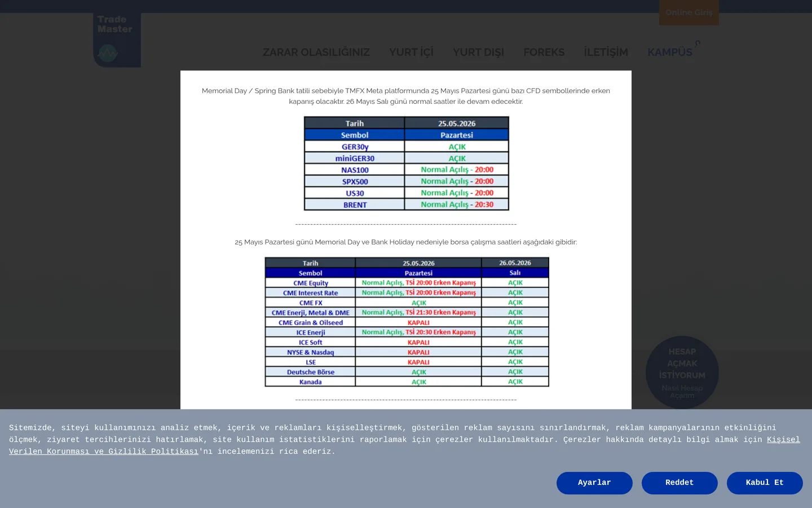The height and width of the screenshot is (508, 812).
Task: Click the CME Enerji, Metal & DME label
Action: click(x=310, y=313)
